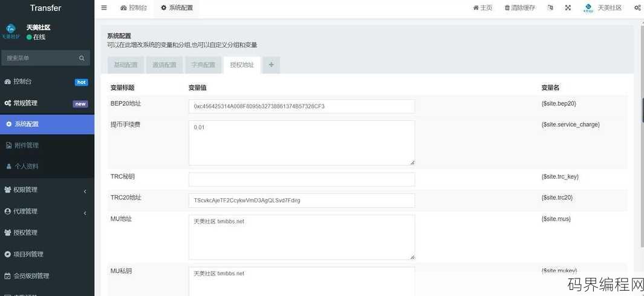Screen dimensions: 644x296
Task: Click the new badge beside 常规管理
Action: pyautogui.click(x=80, y=104)
